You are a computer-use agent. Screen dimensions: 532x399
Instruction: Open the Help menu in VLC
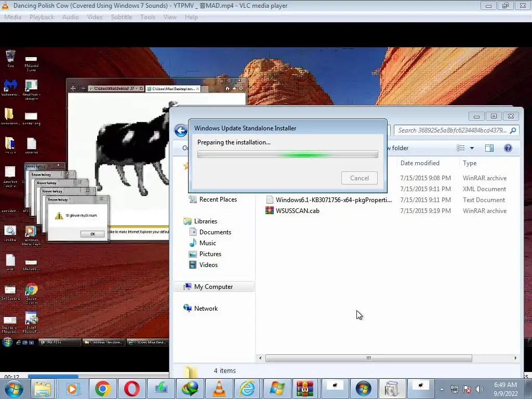[191, 17]
